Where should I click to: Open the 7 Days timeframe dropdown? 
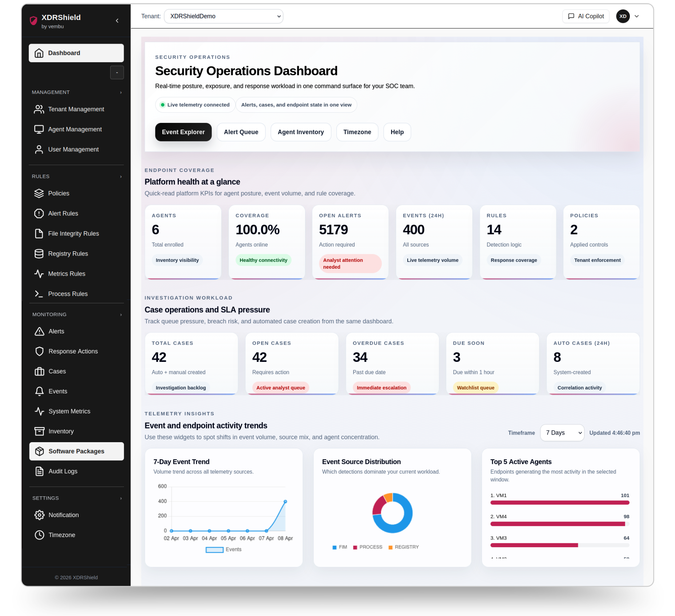click(562, 433)
